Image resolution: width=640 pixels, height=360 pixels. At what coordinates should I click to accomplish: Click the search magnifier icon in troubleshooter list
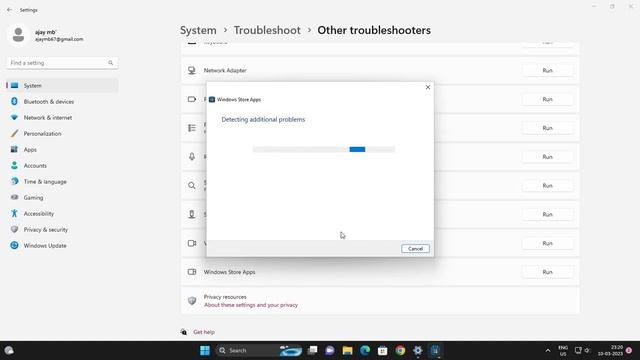click(192, 186)
